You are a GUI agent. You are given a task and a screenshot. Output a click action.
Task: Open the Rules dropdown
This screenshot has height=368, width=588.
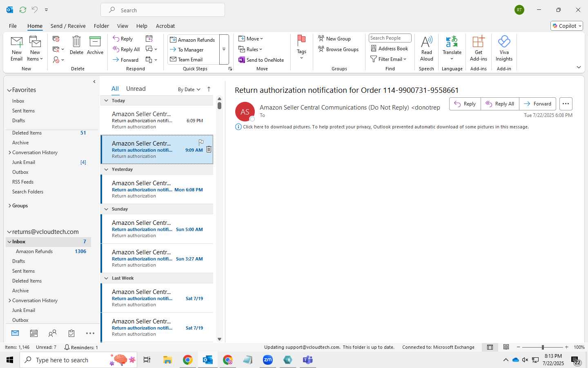(x=250, y=49)
